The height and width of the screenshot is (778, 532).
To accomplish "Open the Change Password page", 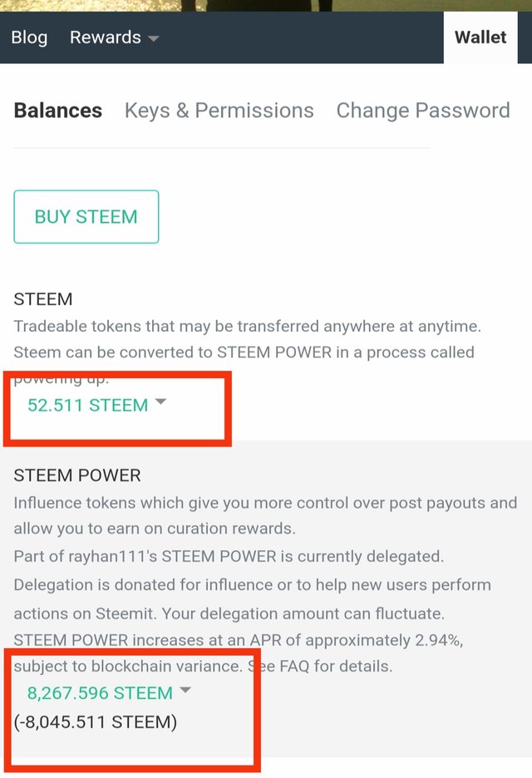I will tap(423, 111).
